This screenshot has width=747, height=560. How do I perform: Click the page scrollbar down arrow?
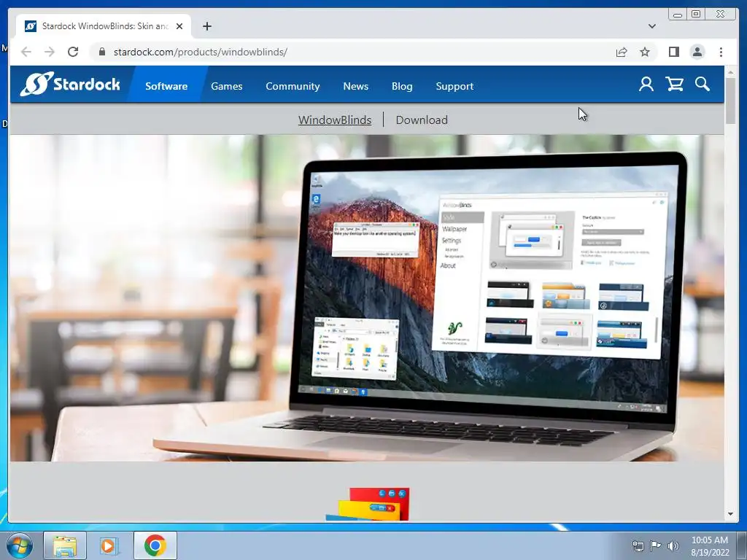point(730,514)
